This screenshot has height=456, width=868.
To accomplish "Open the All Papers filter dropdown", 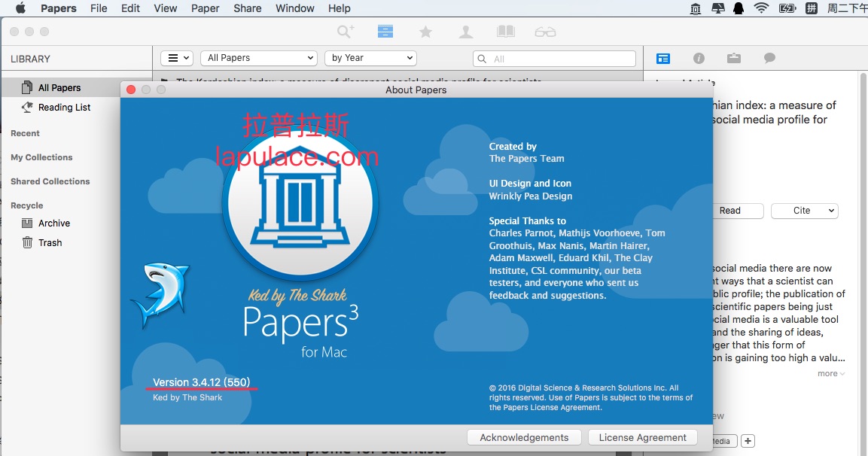I will 258,58.
